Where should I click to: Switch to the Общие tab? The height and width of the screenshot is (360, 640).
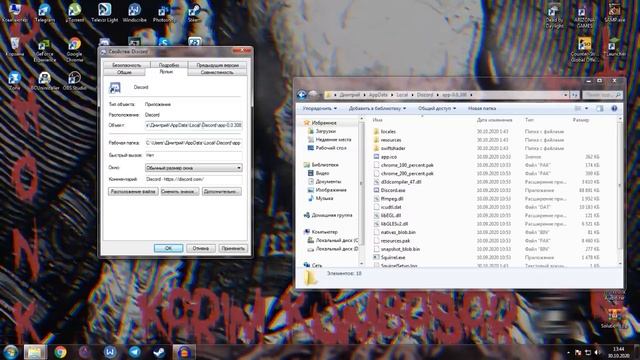click(124, 72)
